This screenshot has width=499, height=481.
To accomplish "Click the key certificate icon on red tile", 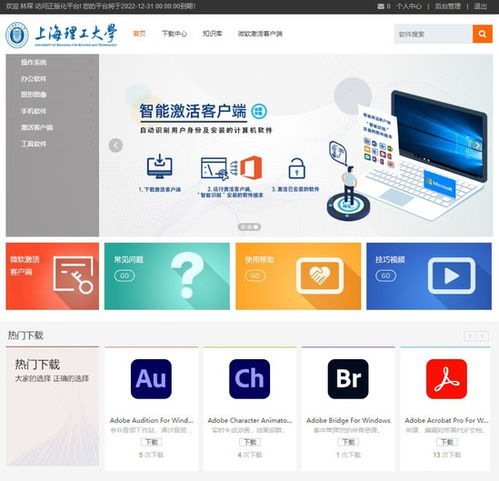I will [73, 275].
